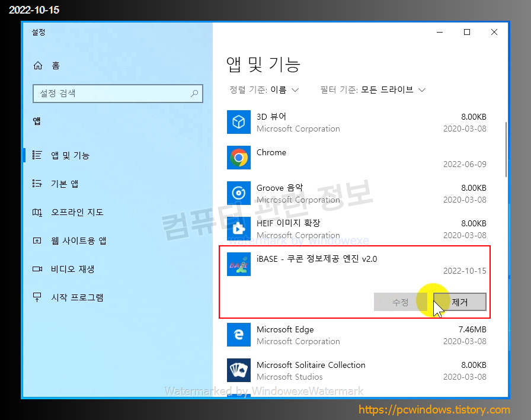Switch to 시작 프로그램 page
Image resolution: width=531 pixels, height=420 pixels.
pos(77,297)
